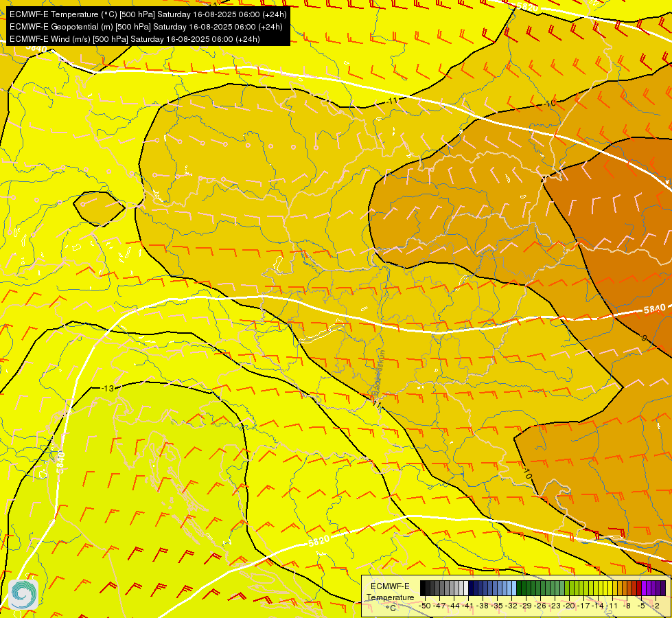Click the -29 value on the temperature legend

click(x=526, y=606)
